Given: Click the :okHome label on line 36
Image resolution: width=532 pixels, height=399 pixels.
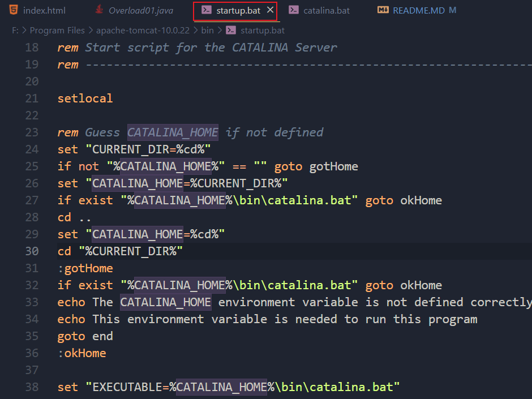Looking at the screenshot, I should (81, 353).
